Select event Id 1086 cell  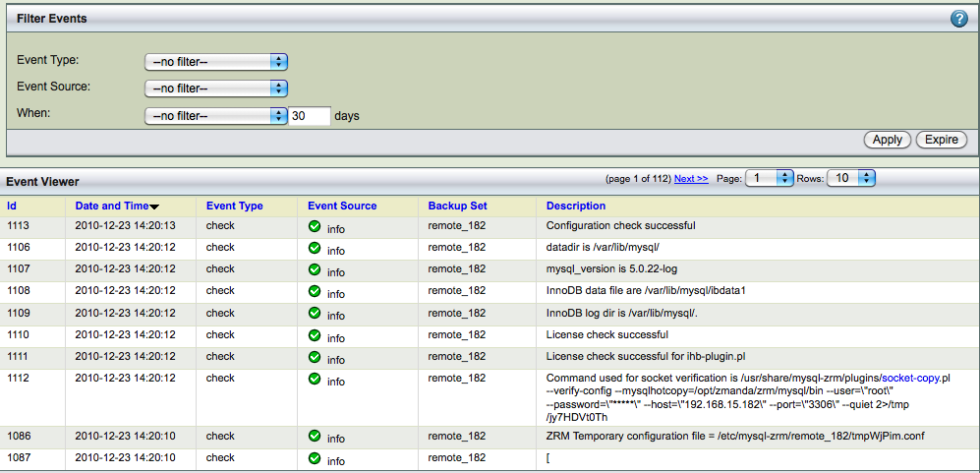click(18, 436)
